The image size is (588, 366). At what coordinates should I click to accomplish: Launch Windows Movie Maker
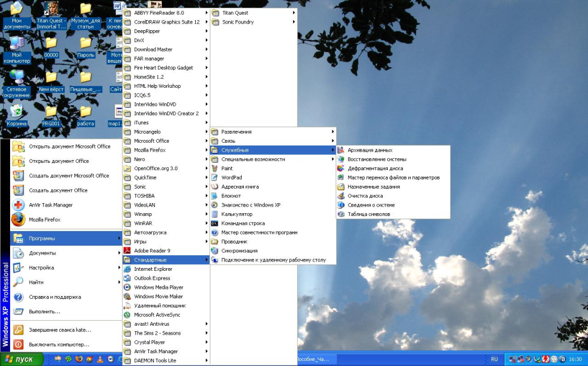pos(166,297)
